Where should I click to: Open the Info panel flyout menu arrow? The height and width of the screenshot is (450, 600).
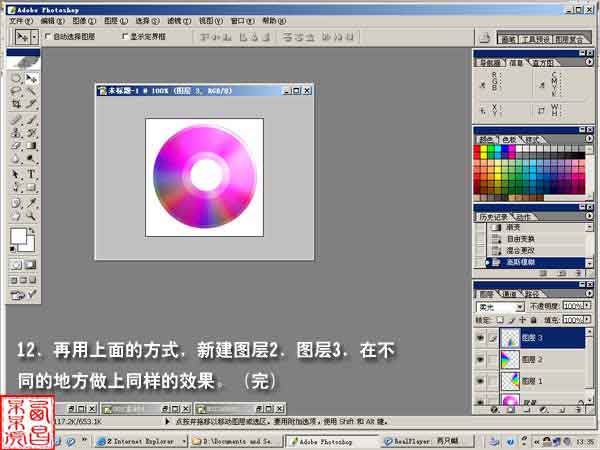click(589, 62)
